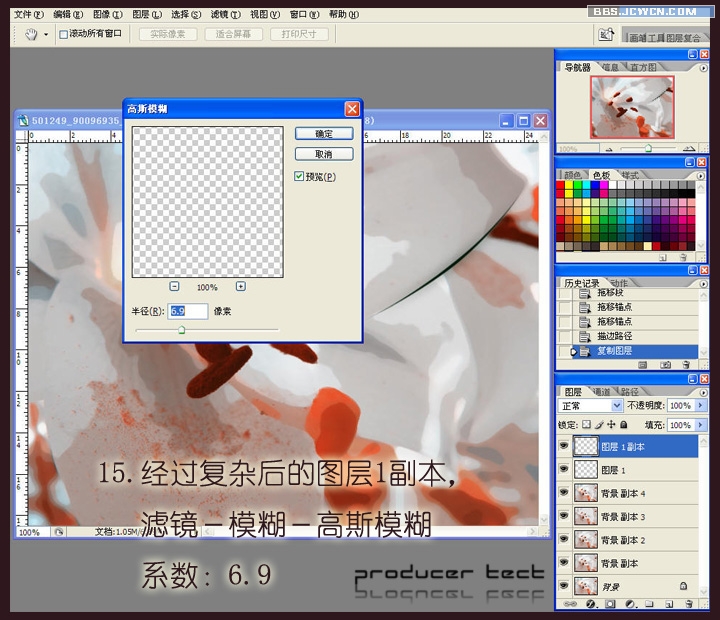Click the 半径 radius input field

tap(188, 311)
